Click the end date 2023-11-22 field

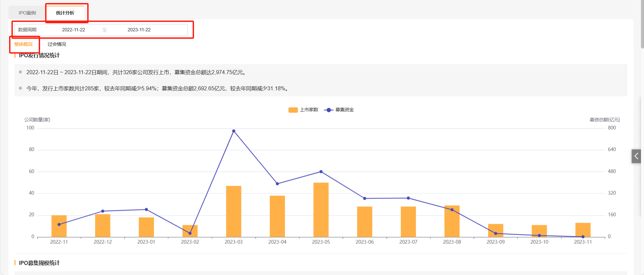139,30
